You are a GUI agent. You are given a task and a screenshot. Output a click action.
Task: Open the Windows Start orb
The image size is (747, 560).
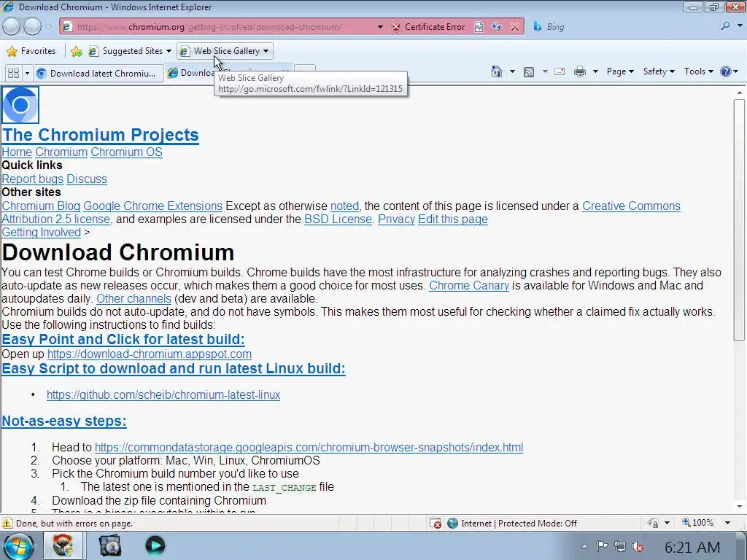[20, 546]
